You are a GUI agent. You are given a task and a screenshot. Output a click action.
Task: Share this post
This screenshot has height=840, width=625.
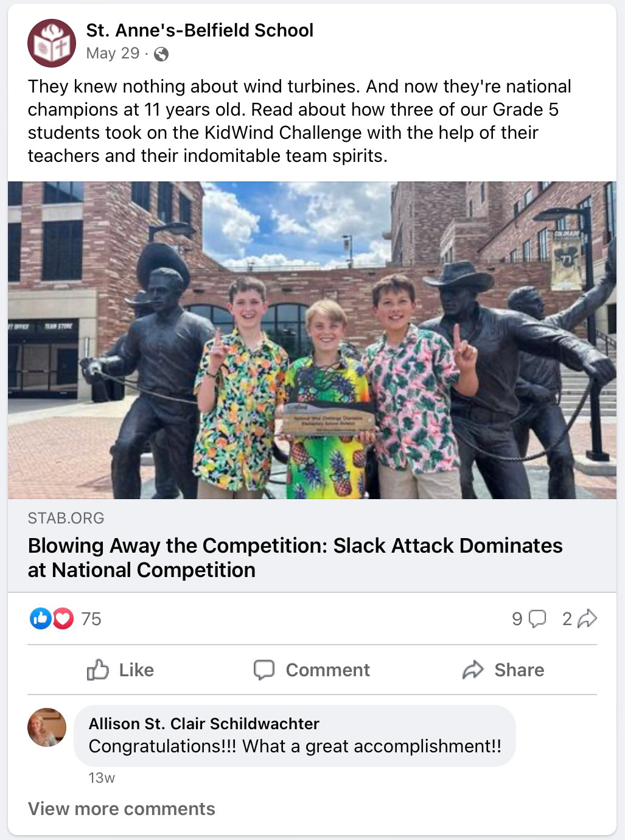(503, 670)
